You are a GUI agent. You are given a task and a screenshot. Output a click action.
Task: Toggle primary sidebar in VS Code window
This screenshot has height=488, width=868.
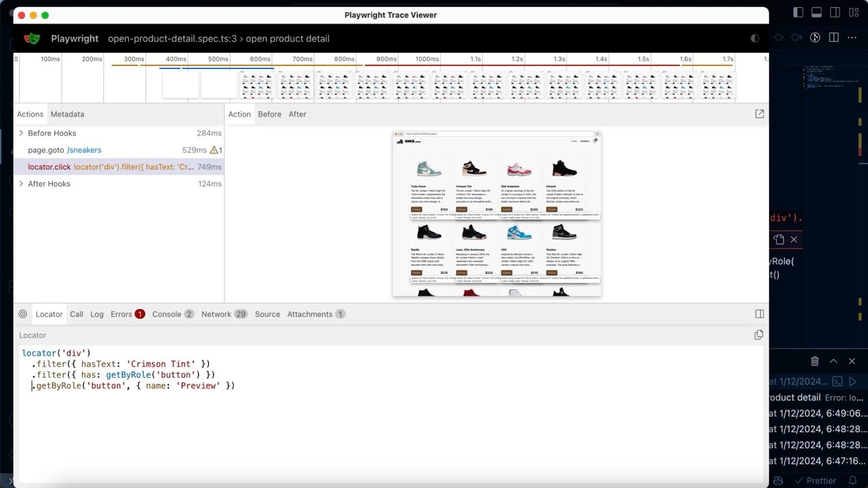[x=798, y=12]
